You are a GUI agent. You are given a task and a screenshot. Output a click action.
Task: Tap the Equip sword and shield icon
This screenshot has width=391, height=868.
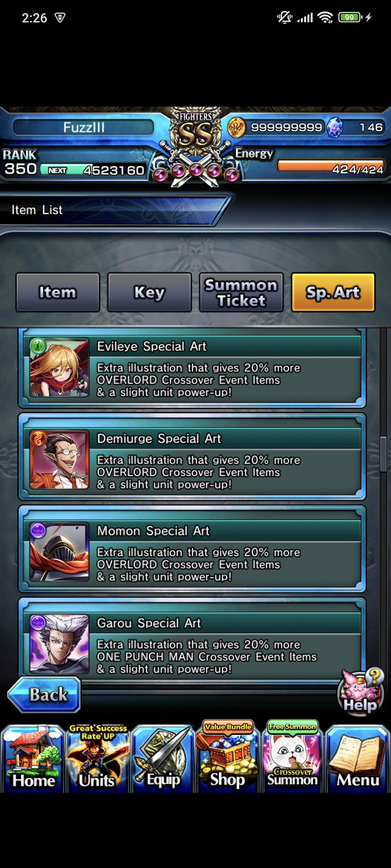pos(163,758)
